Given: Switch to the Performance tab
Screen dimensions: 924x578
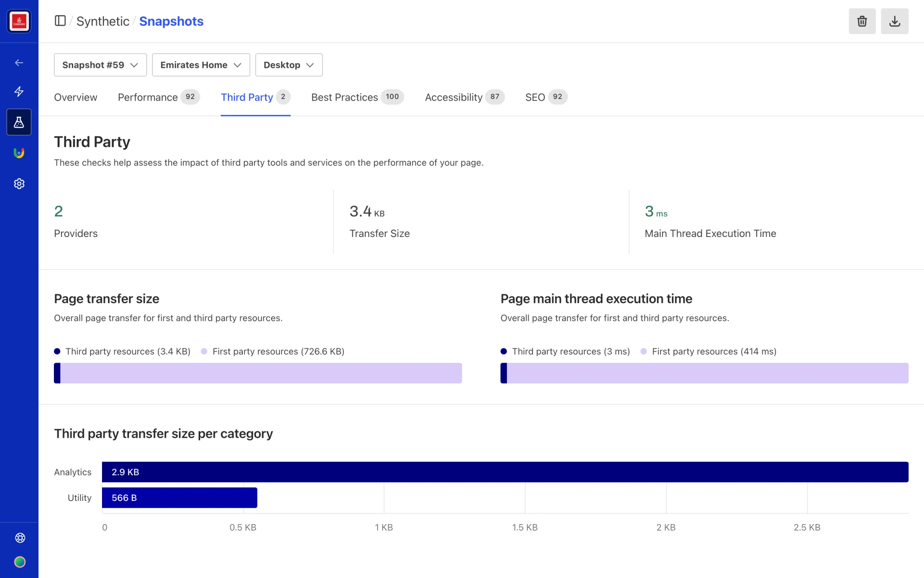Looking at the screenshot, I should tap(159, 97).
